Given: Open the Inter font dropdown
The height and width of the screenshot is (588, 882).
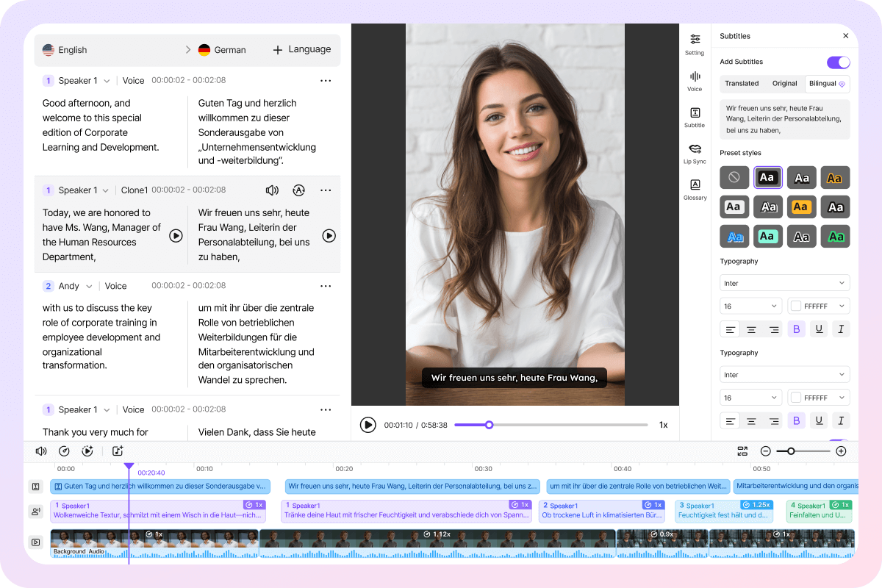Looking at the screenshot, I should point(784,282).
